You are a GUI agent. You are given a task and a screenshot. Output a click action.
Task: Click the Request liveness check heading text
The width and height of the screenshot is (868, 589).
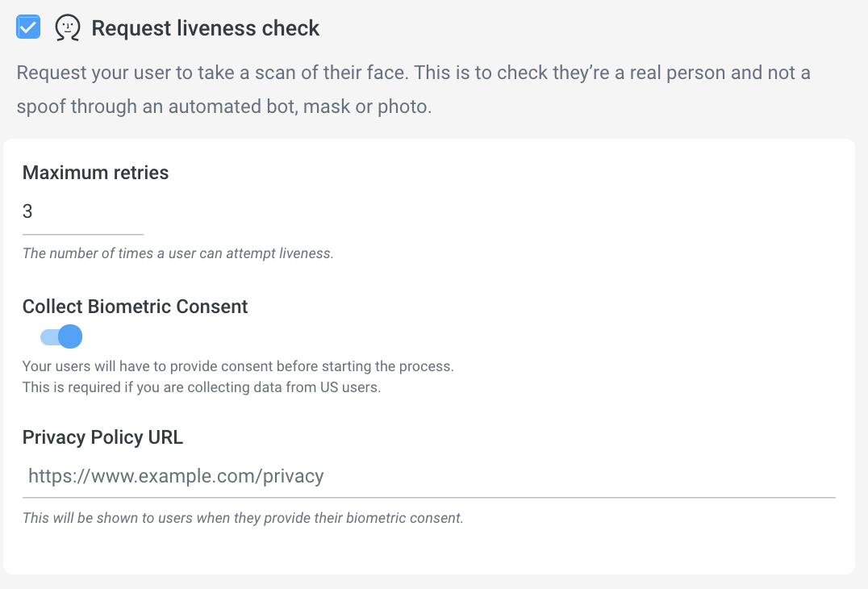pos(206,28)
